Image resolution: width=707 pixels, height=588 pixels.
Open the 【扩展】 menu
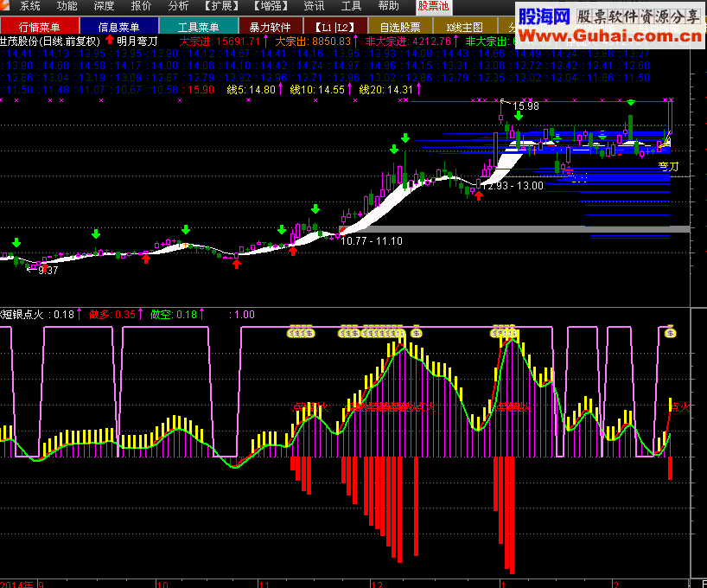221,6
